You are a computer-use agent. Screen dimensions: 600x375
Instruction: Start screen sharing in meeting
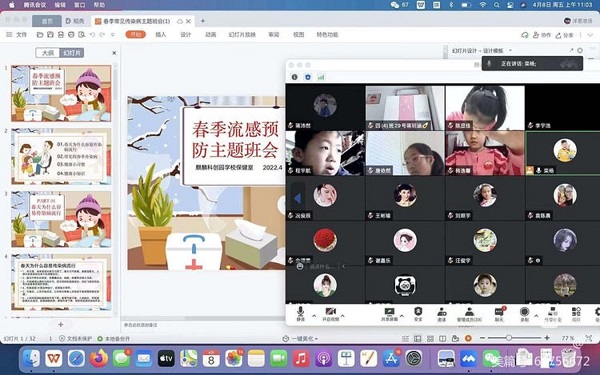(x=389, y=314)
